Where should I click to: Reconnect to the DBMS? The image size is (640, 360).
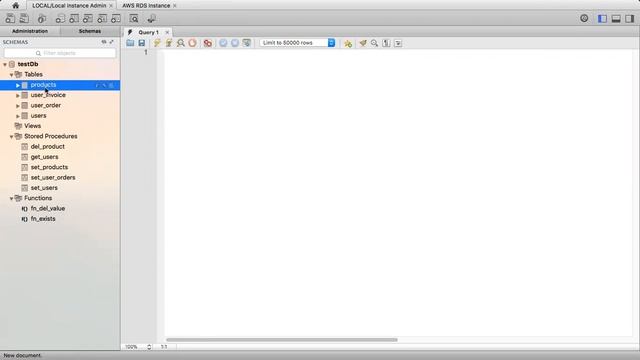click(x=151, y=18)
